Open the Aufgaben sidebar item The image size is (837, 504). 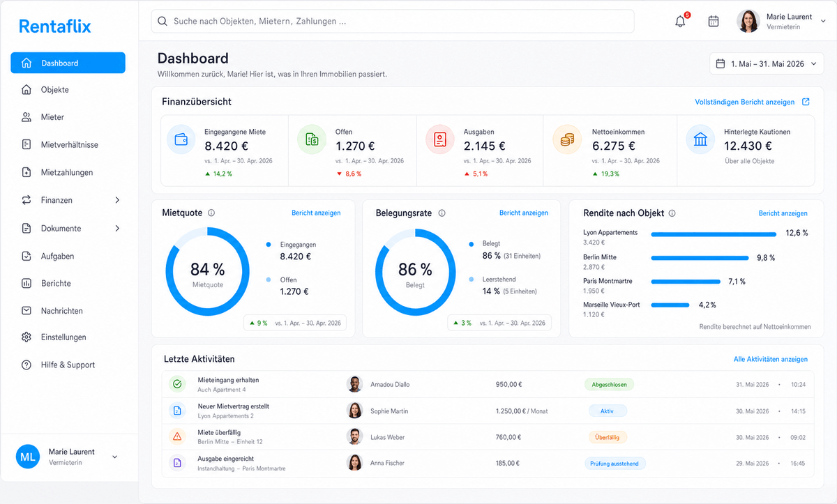click(x=57, y=256)
